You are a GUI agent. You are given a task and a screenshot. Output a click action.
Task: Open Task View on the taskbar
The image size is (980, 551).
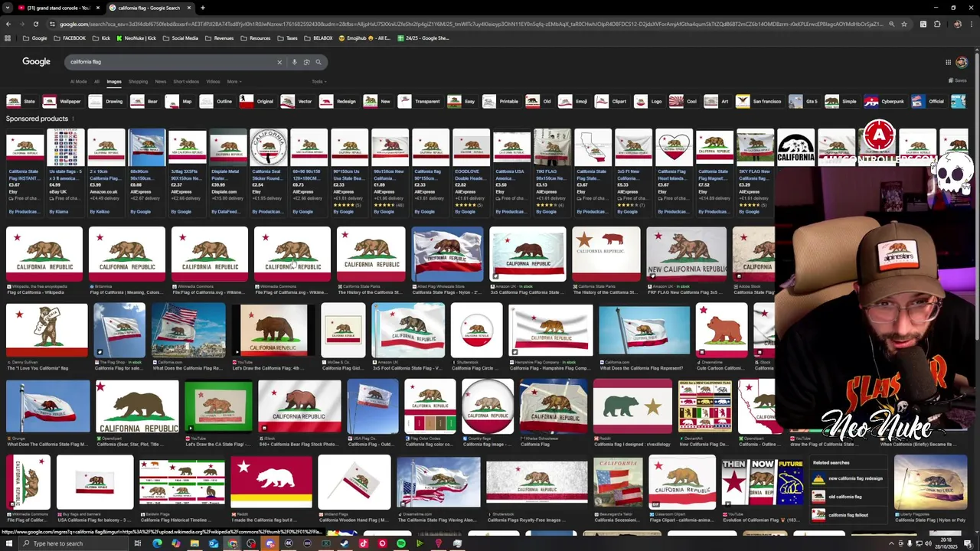coord(137,543)
